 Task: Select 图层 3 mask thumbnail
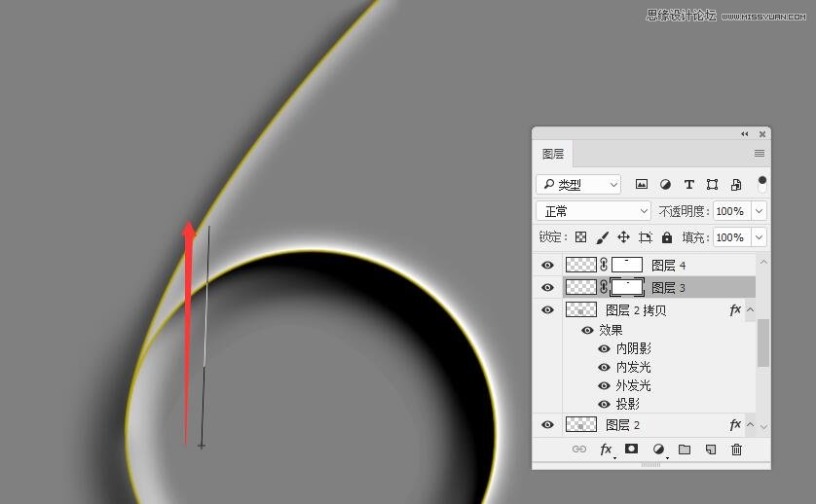pos(626,287)
